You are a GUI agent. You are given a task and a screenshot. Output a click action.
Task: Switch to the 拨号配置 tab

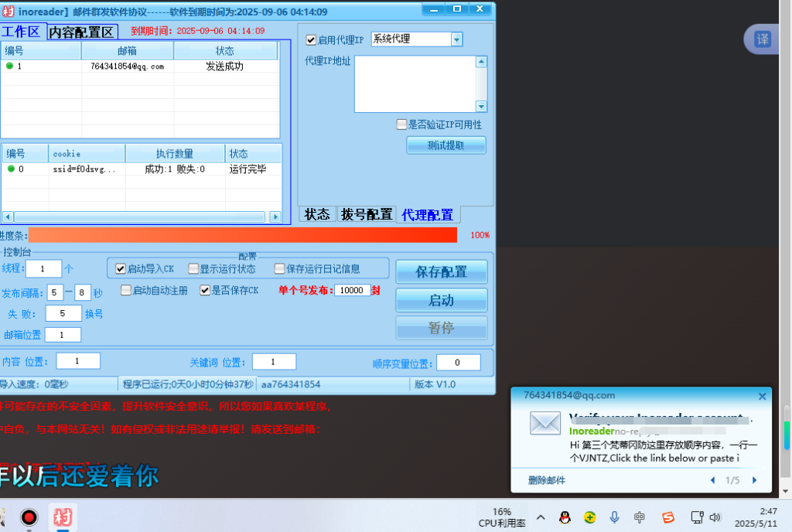click(366, 214)
